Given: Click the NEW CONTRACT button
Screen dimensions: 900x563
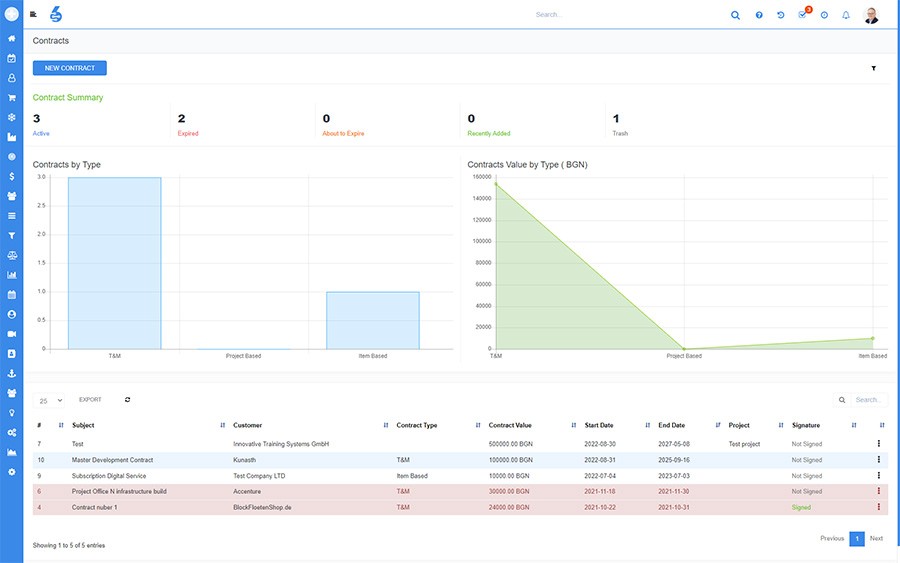Looking at the screenshot, I should coord(69,68).
